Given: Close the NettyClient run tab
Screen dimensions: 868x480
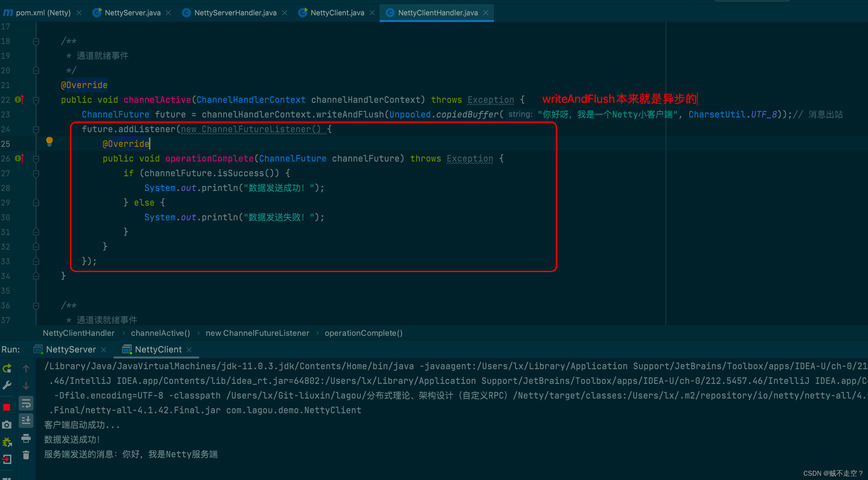Looking at the screenshot, I should pos(189,350).
